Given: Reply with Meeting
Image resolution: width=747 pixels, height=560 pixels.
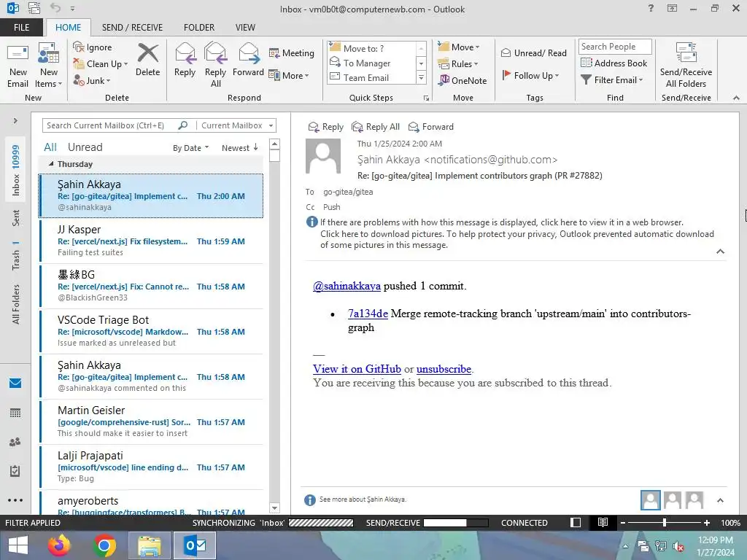Looking at the screenshot, I should point(292,52).
